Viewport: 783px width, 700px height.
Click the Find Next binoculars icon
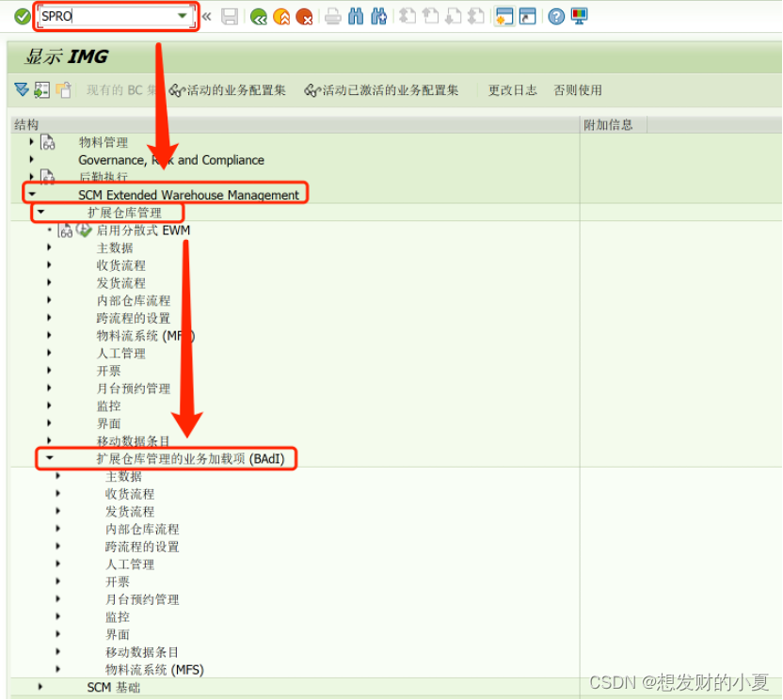379,17
